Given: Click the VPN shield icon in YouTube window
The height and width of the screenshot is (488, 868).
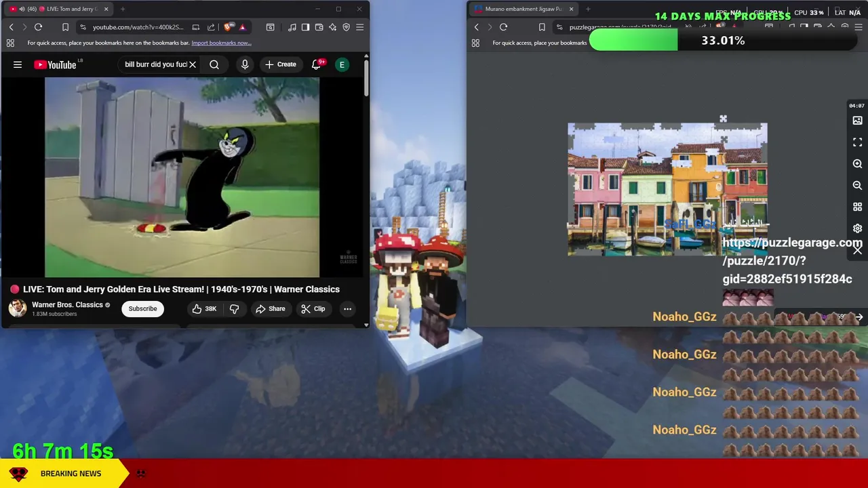Looking at the screenshot, I should (346, 27).
